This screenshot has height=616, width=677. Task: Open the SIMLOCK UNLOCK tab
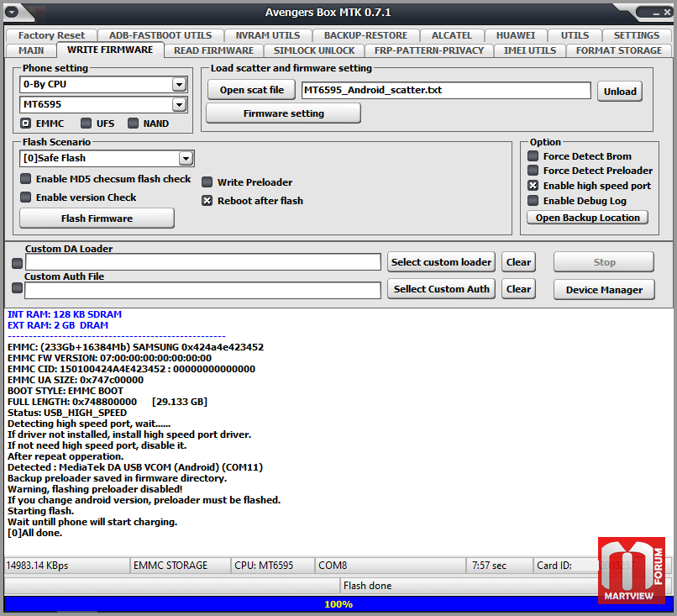314,50
